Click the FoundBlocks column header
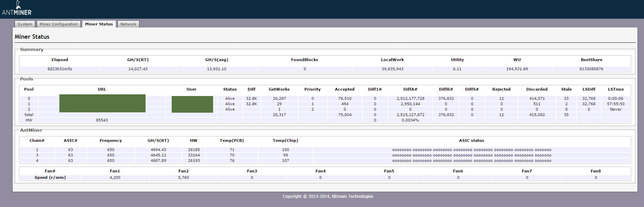This screenshot has height=207, width=644. pos(305,60)
